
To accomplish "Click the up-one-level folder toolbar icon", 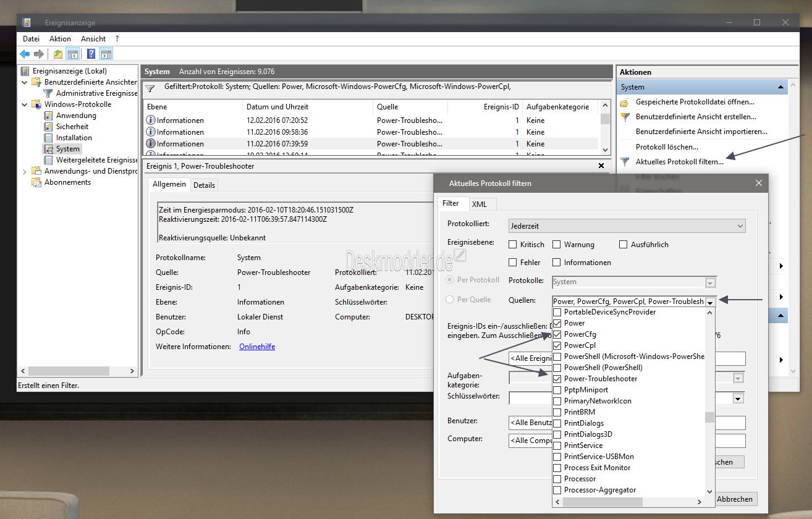I will click(x=58, y=54).
